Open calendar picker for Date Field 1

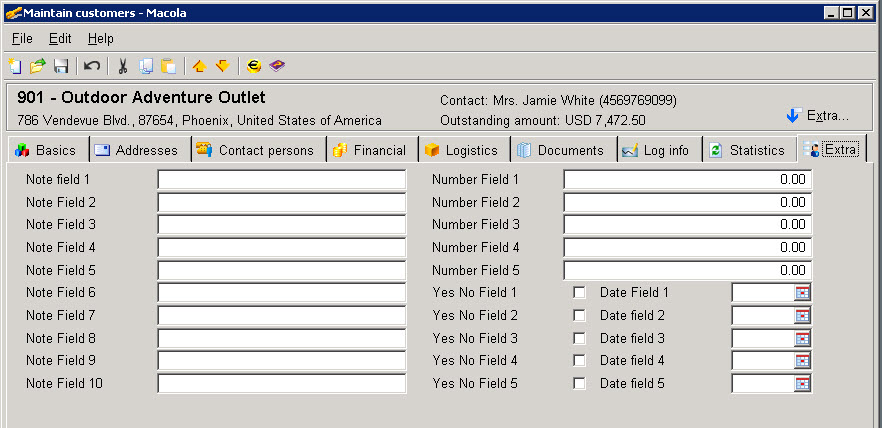(x=802, y=292)
